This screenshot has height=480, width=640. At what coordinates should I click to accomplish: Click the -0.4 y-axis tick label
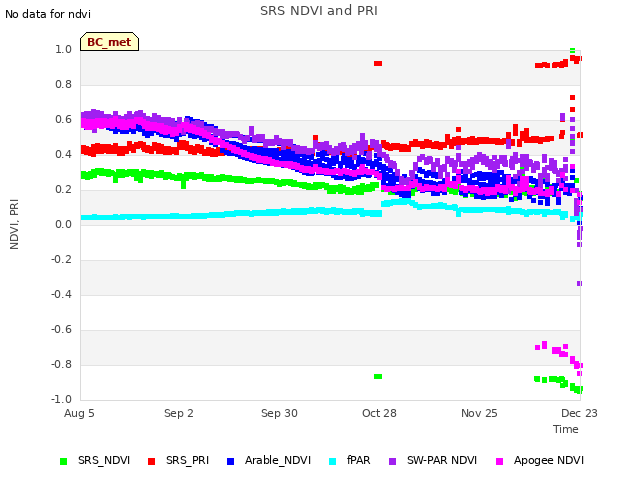click(x=61, y=294)
